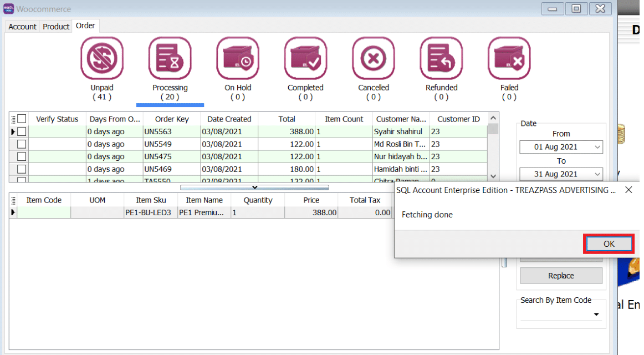This screenshot has height=355, width=644.
Task: View Failed orders icon
Action: pyautogui.click(x=509, y=58)
